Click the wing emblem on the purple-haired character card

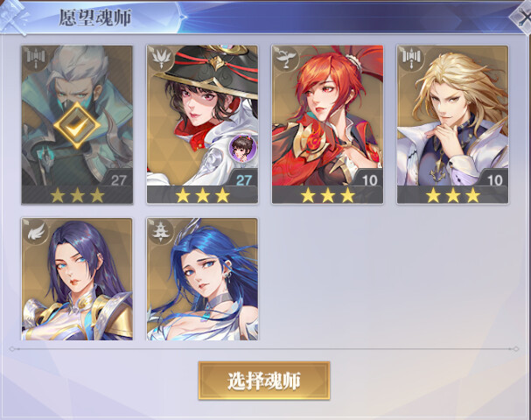point(35,231)
